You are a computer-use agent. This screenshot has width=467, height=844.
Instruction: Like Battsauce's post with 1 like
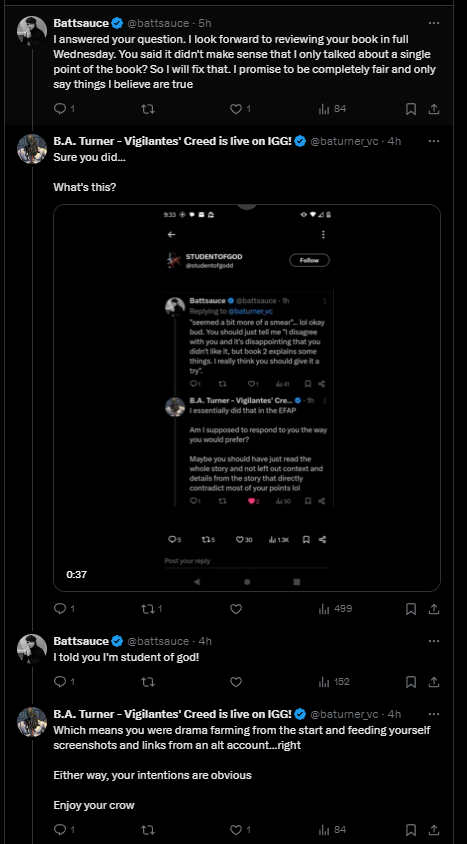(x=240, y=109)
